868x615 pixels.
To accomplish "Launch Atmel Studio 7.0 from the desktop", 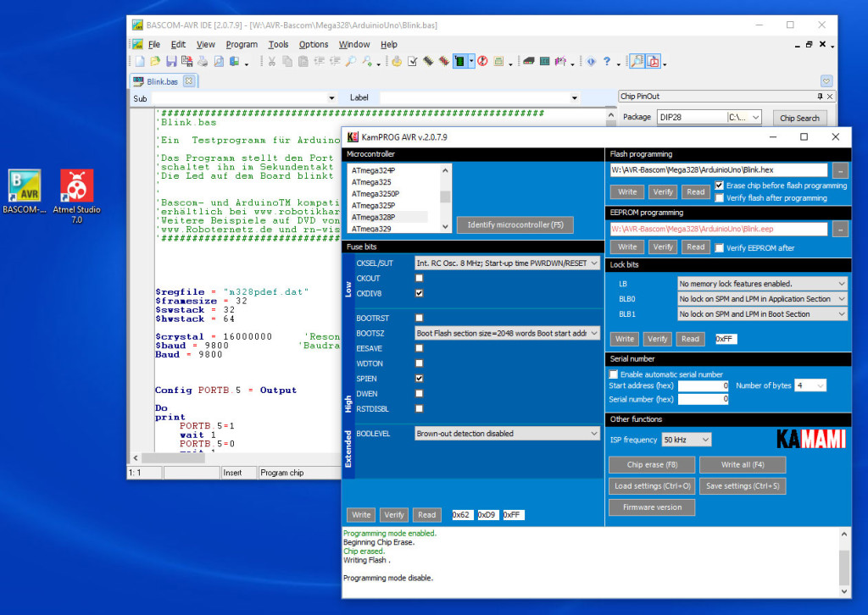I will click(x=75, y=185).
